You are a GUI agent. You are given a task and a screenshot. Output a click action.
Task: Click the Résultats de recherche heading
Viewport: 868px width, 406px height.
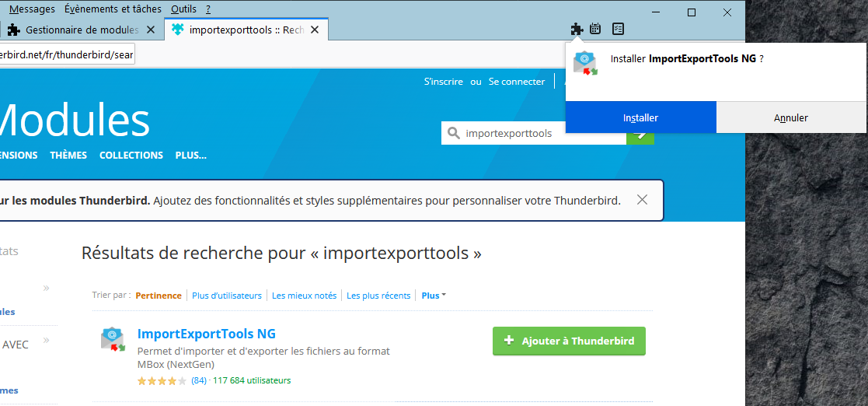[x=281, y=253]
